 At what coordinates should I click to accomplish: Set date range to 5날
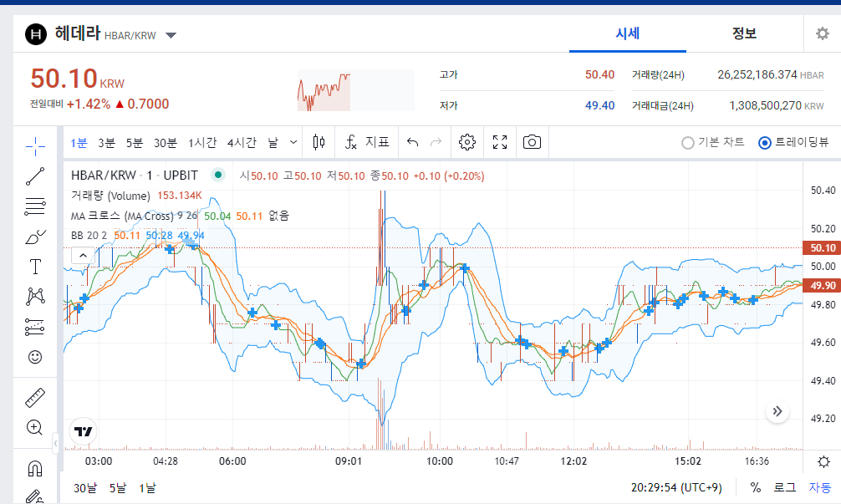point(118,488)
